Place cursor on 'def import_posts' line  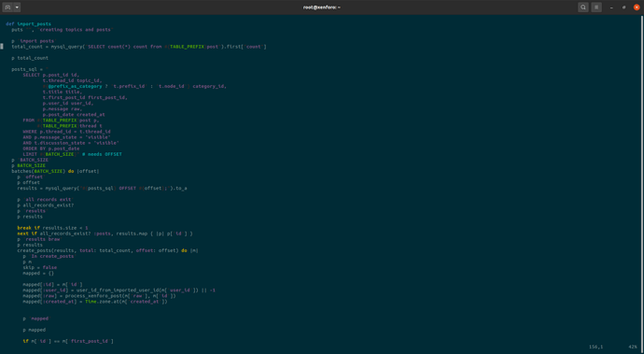tap(28, 24)
